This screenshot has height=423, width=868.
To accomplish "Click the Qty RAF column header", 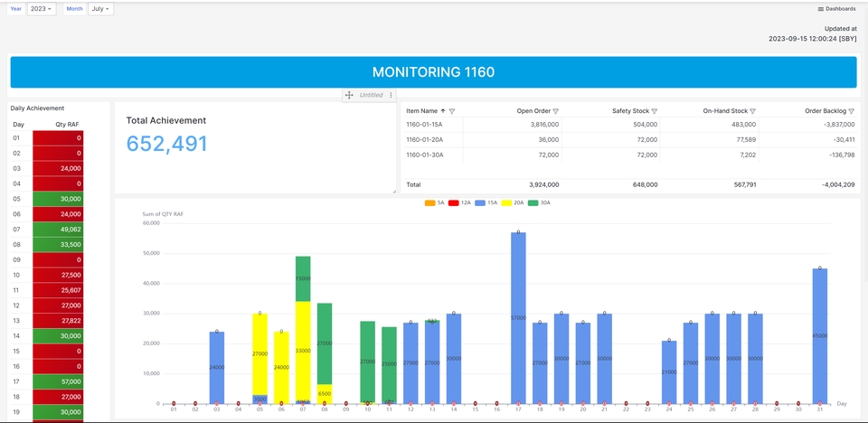I will coord(69,124).
